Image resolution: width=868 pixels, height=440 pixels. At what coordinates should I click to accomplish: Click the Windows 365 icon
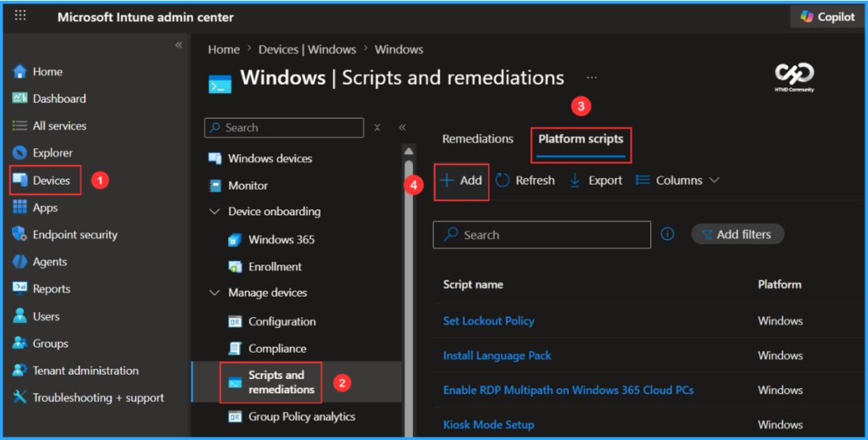pos(235,240)
